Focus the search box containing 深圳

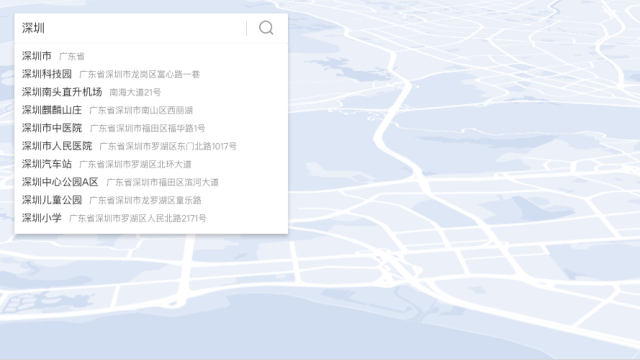click(x=131, y=28)
